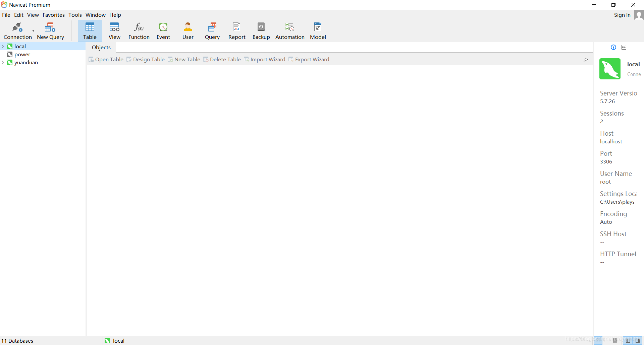This screenshot has height=345, width=644.
Task: Click the Sign In link
Action: [622, 15]
